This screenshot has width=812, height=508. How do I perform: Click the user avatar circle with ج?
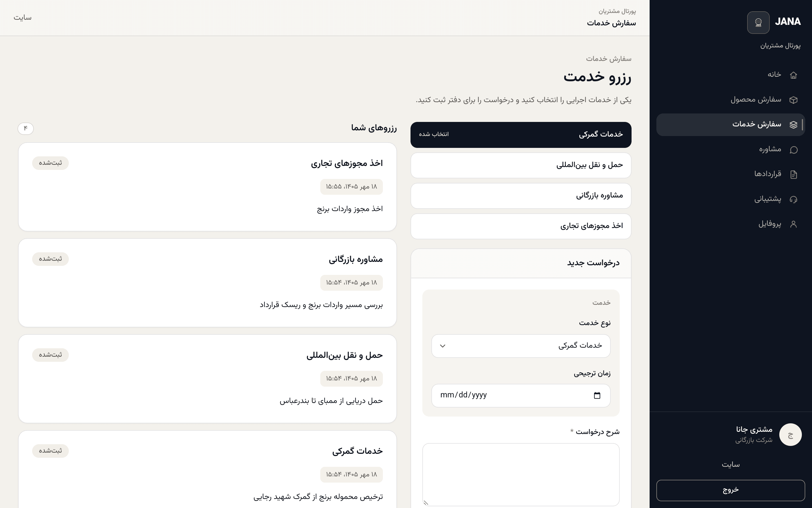click(790, 434)
